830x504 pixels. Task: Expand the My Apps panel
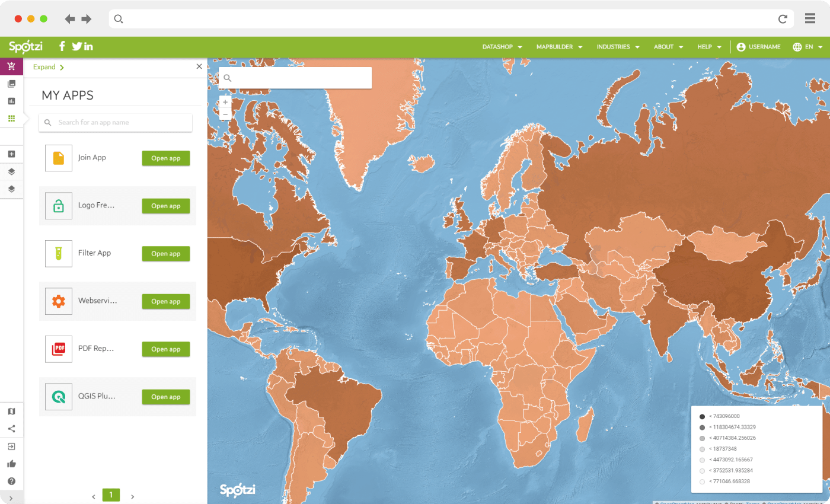coord(49,67)
